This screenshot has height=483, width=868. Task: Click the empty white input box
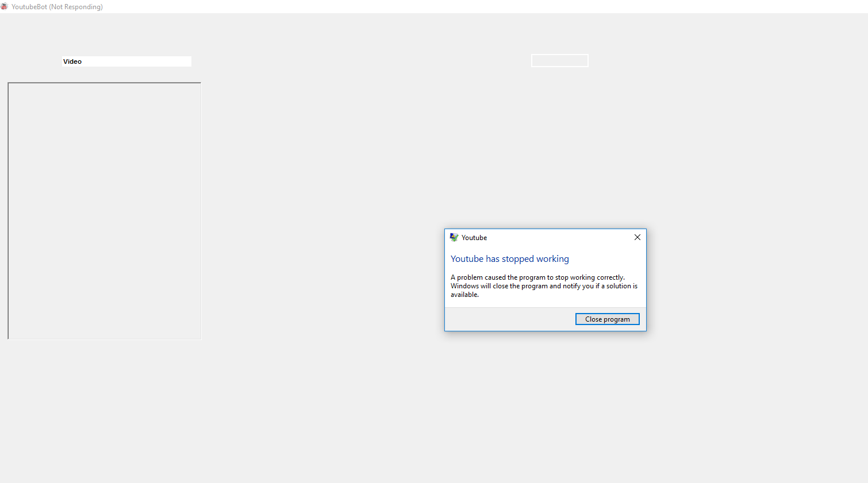(x=560, y=60)
